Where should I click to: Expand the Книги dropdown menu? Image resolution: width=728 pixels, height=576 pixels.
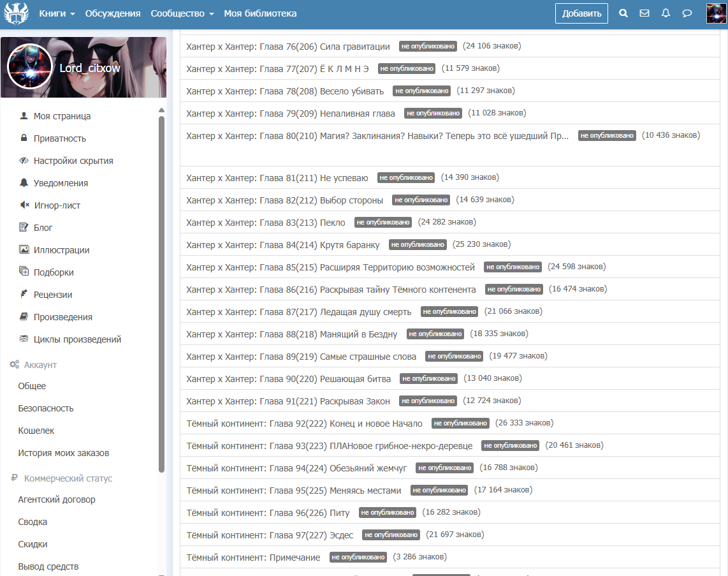[57, 13]
